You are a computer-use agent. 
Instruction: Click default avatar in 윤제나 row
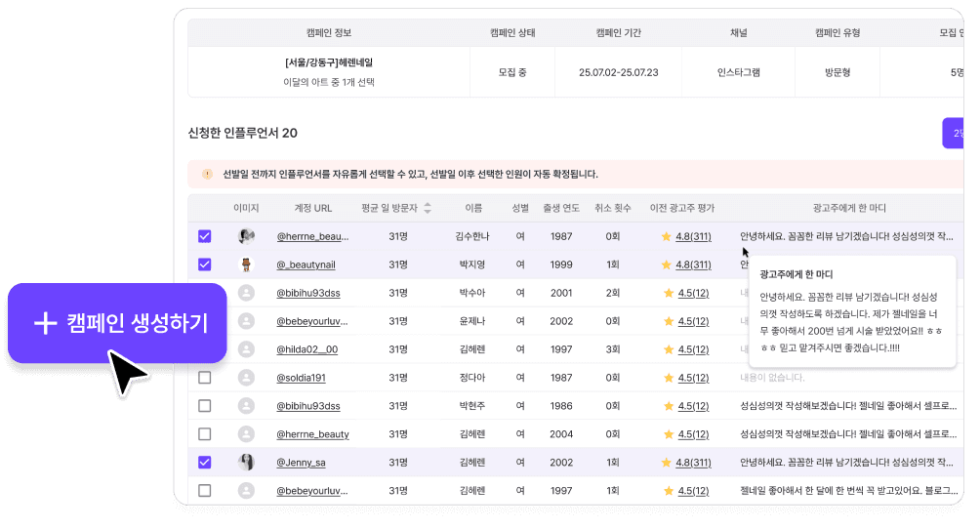pyautogui.click(x=246, y=321)
